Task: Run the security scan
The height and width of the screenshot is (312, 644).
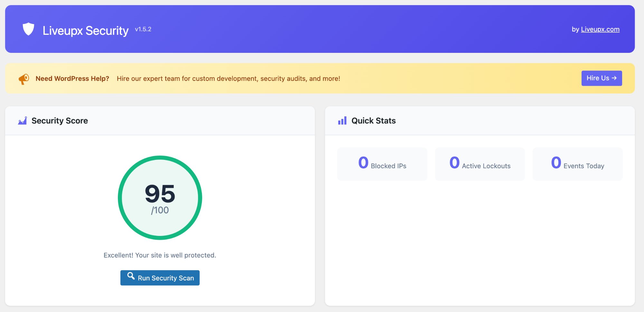Action: click(160, 278)
